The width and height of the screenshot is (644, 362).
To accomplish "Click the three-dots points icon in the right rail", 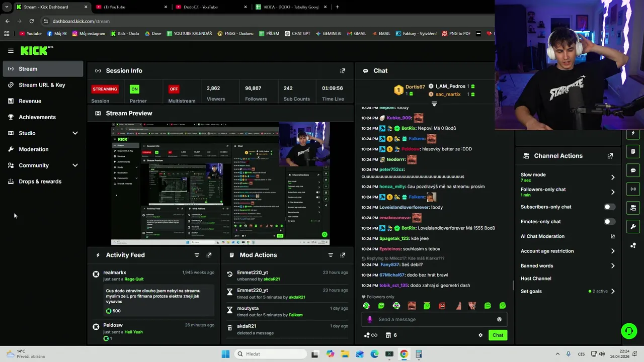I will (x=633, y=245).
